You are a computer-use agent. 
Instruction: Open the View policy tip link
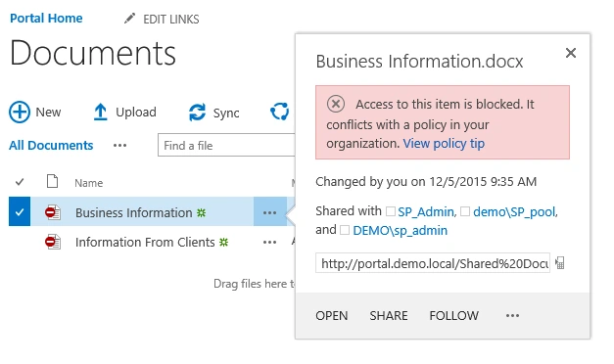[444, 144]
